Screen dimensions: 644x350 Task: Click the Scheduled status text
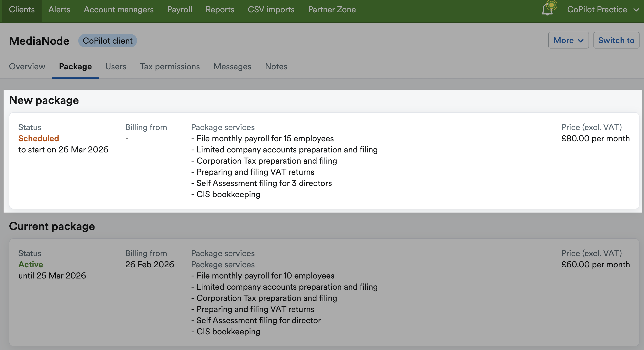(x=38, y=138)
